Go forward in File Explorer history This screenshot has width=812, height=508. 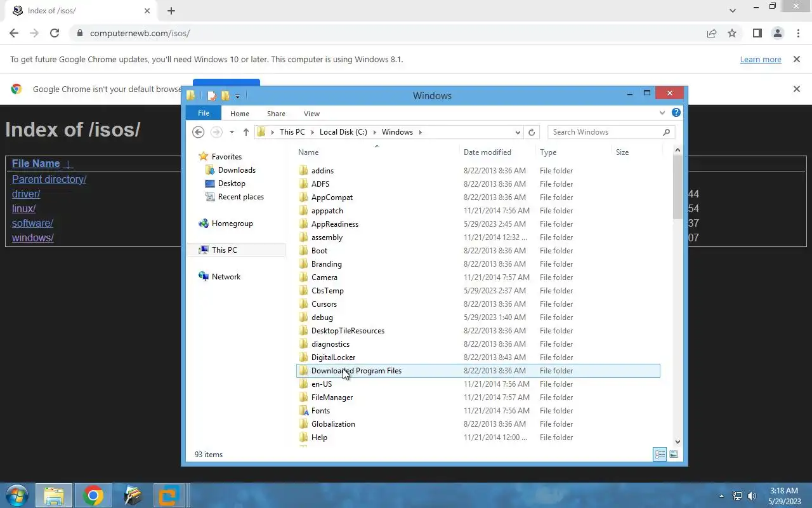(216, 132)
